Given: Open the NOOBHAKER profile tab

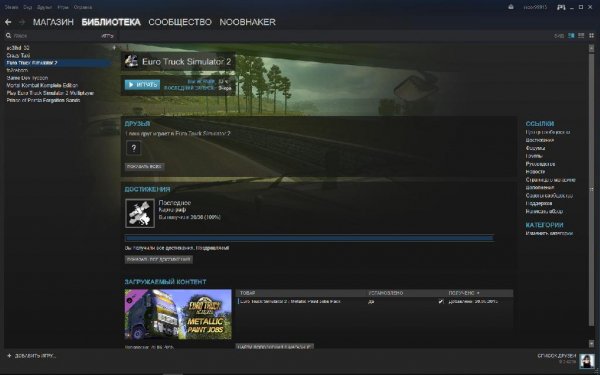Looking at the screenshot, I should 248,22.
